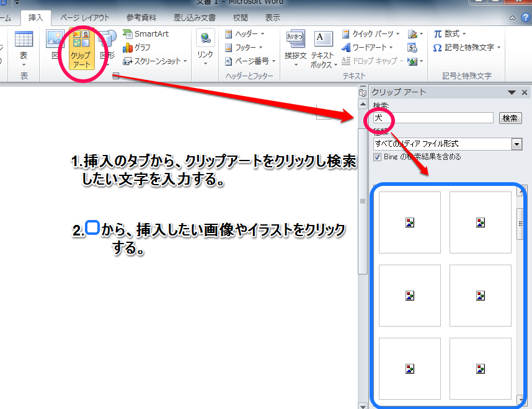This screenshot has width=532, height=409.
Task: Switch to the 表示 tab
Action: tap(272, 17)
